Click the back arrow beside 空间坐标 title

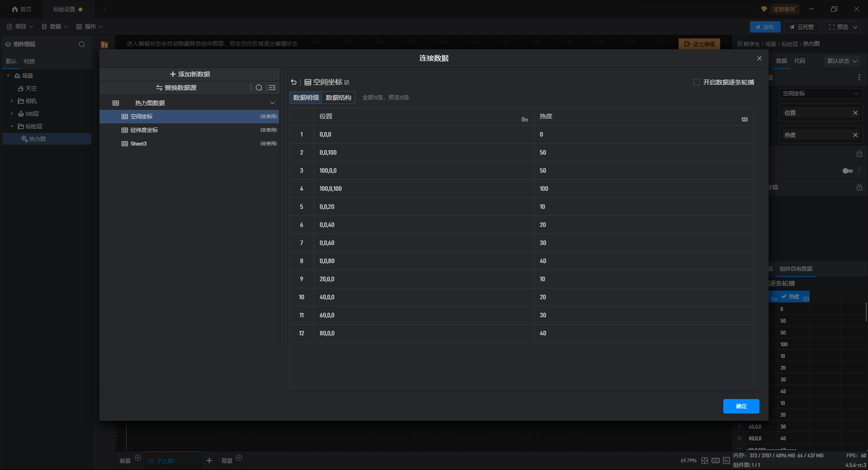(x=293, y=82)
